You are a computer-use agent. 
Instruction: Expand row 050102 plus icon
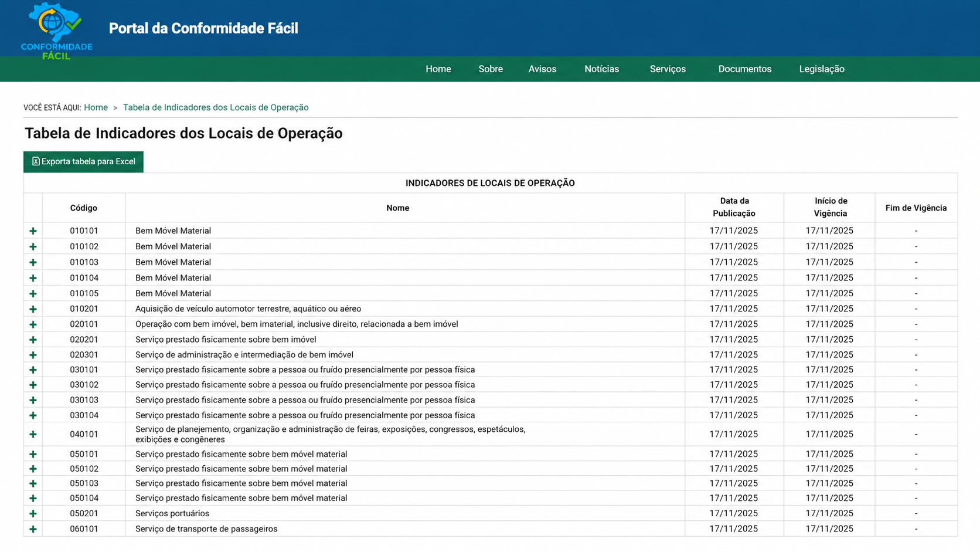[33, 469]
